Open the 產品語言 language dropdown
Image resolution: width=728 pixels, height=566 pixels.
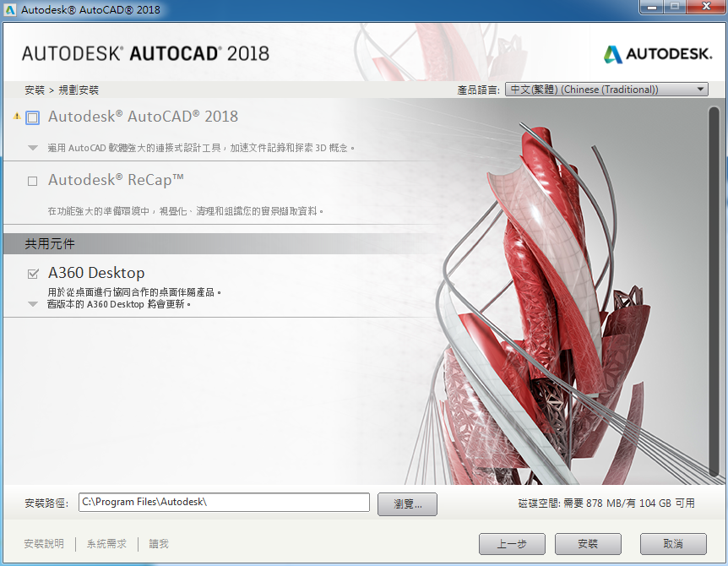[x=606, y=90]
